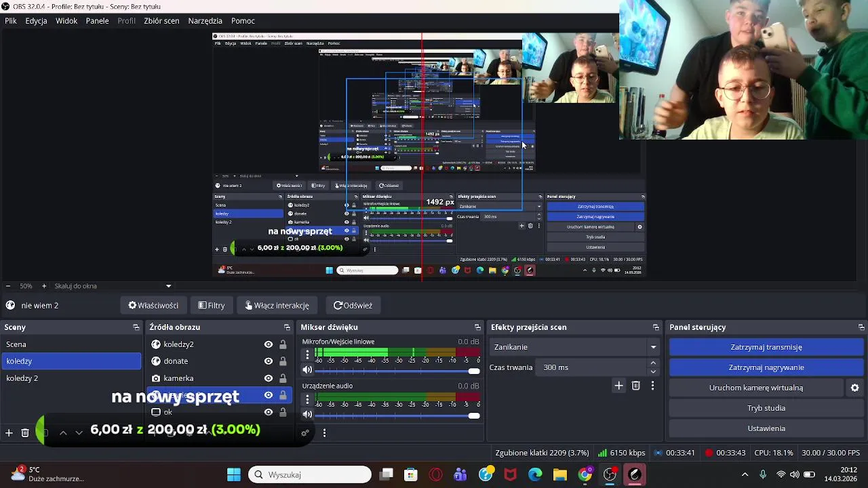Open File Explorer from the taskbar

click(559, 474)
